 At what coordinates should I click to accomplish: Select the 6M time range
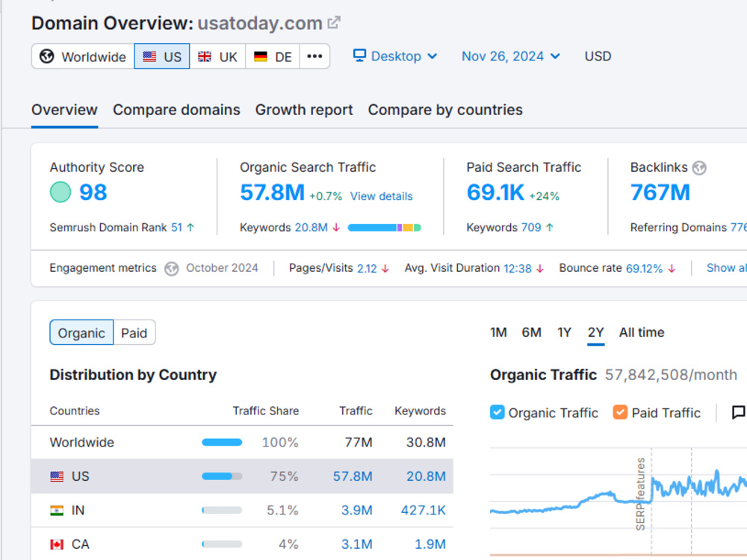531,332
